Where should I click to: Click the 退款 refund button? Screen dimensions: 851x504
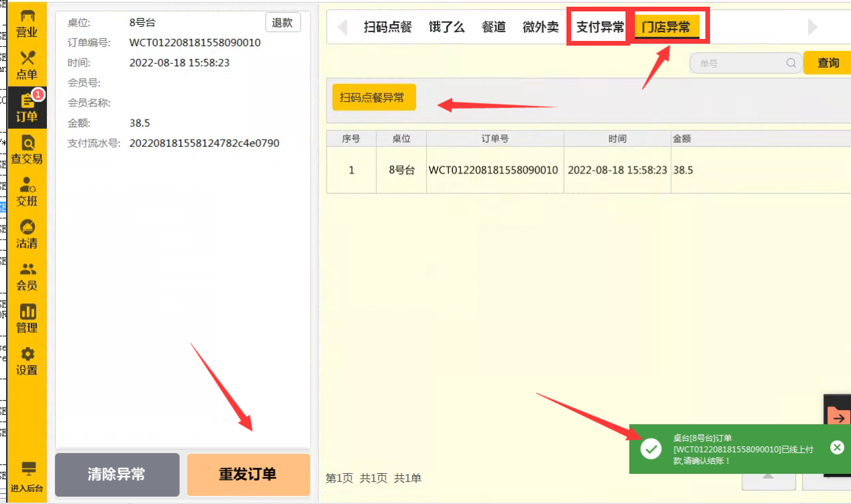click(x=283, y=22)
